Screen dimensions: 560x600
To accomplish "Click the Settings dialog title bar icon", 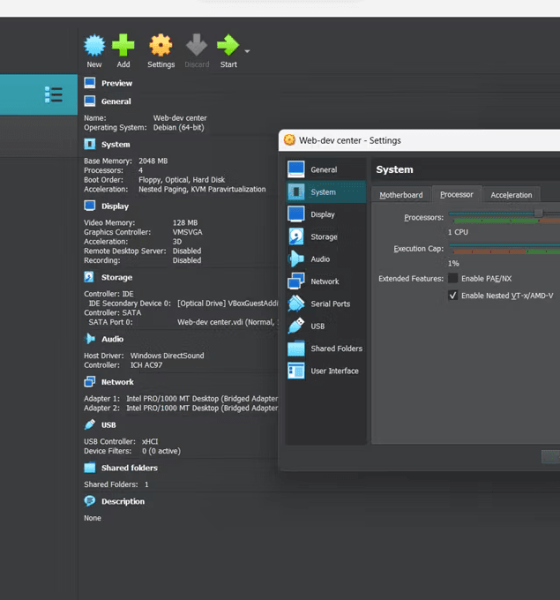I will pyautogui.click(x=290, y=140).
